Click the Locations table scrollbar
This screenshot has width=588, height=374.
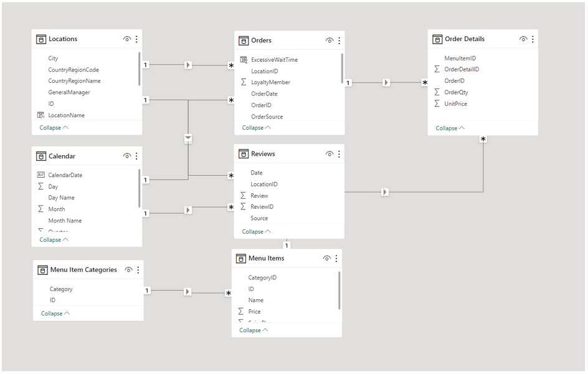[x=139, y=69]
